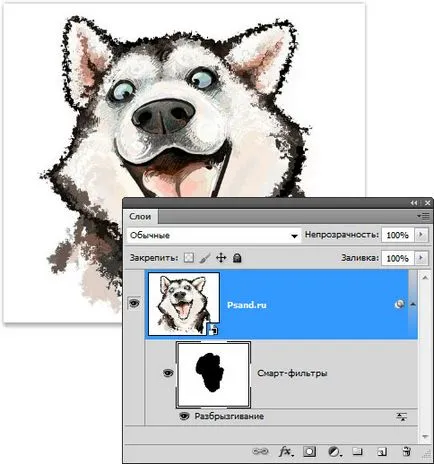434x464 pixels.
Task: Hide the Разбрызгивание filter
Action: click(184, 416)
